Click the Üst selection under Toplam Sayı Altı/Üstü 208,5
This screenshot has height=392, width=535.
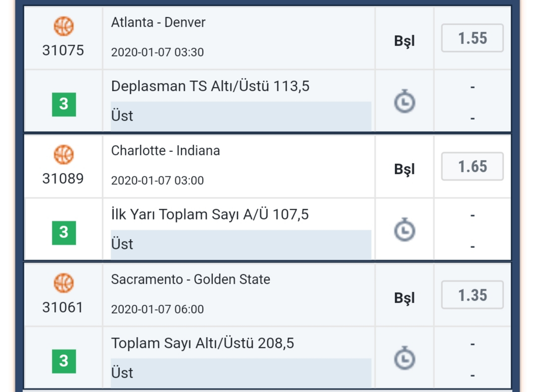click(241, 373)
